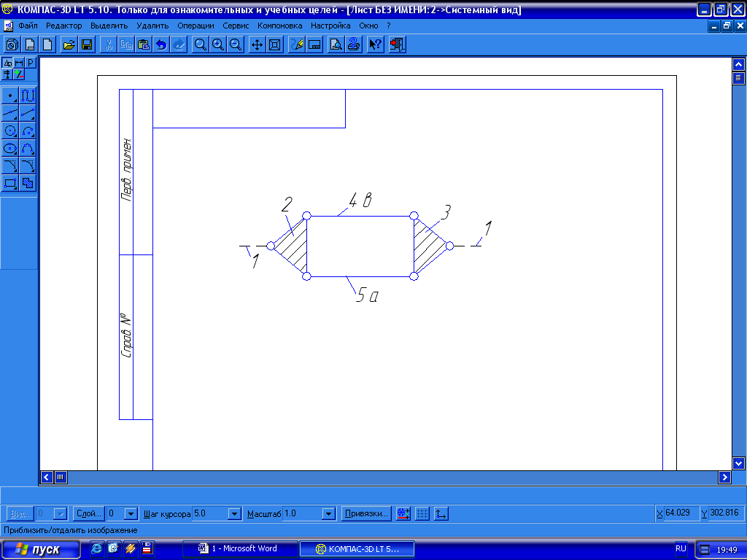Select the Hatch tool
Viewport: 747px width, 560px height.
tap(28, 183)
